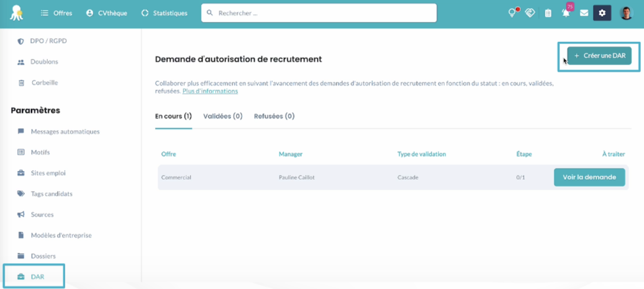Click the Voir la demande button
Viewport: 644px width, 289px height.
click(x=589, y=177)
